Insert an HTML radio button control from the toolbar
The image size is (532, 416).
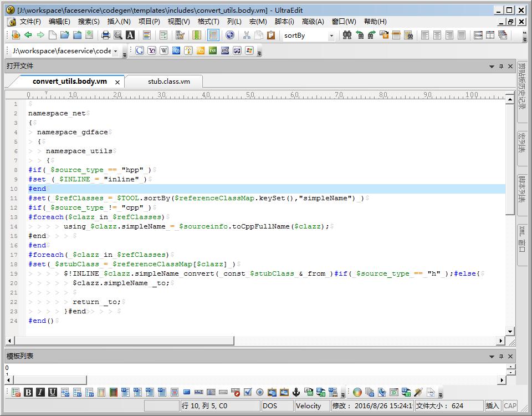(260, 392)
